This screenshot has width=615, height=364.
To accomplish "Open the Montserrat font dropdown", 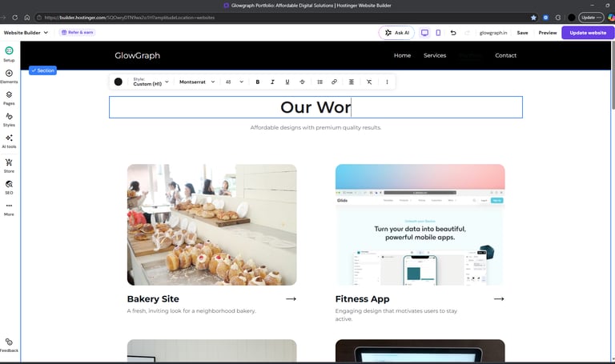I will [197, 82].
